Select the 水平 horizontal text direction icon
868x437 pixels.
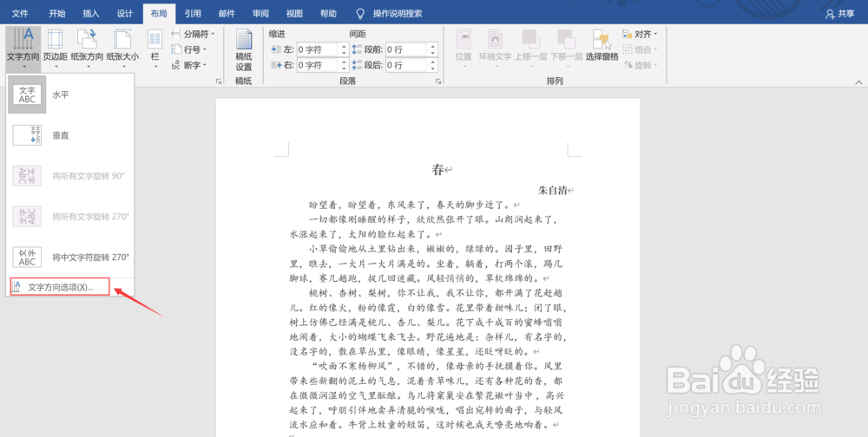27,95
